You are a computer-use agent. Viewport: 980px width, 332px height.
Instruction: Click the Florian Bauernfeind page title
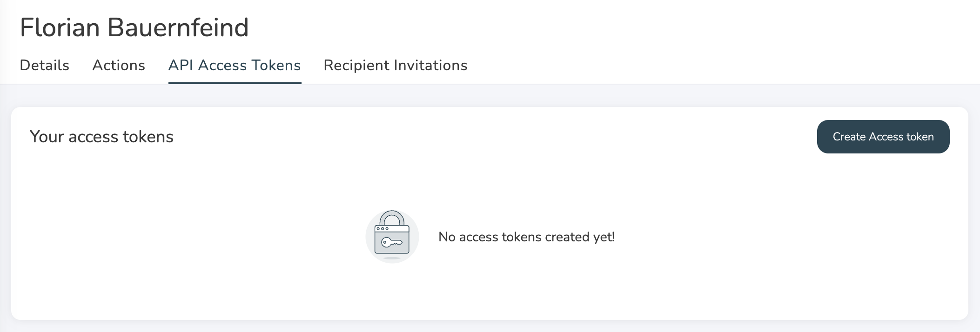click(134, 27)
